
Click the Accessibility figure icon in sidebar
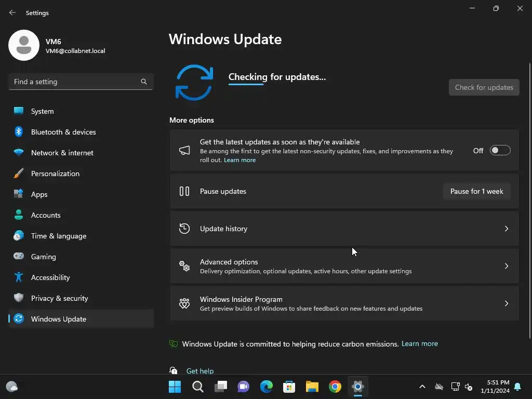pos(19,277)
